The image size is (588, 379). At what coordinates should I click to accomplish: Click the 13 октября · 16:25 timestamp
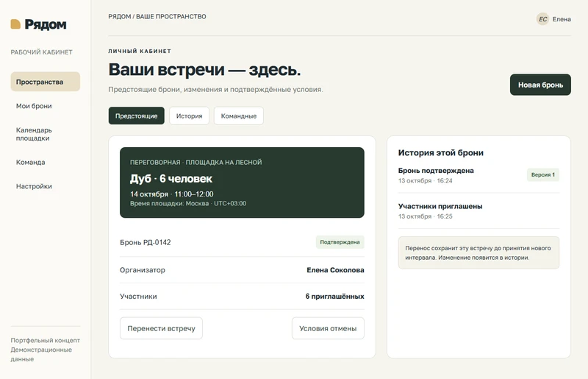pos(426,216)
